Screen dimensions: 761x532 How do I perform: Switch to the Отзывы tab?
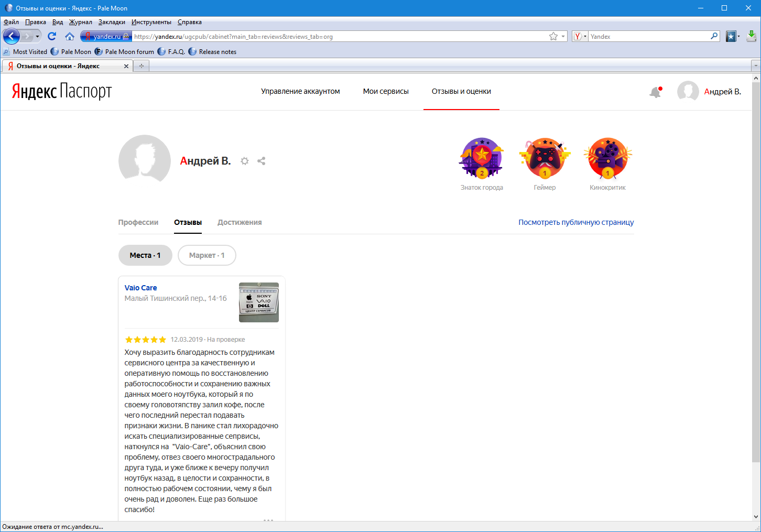click(188, 222)
